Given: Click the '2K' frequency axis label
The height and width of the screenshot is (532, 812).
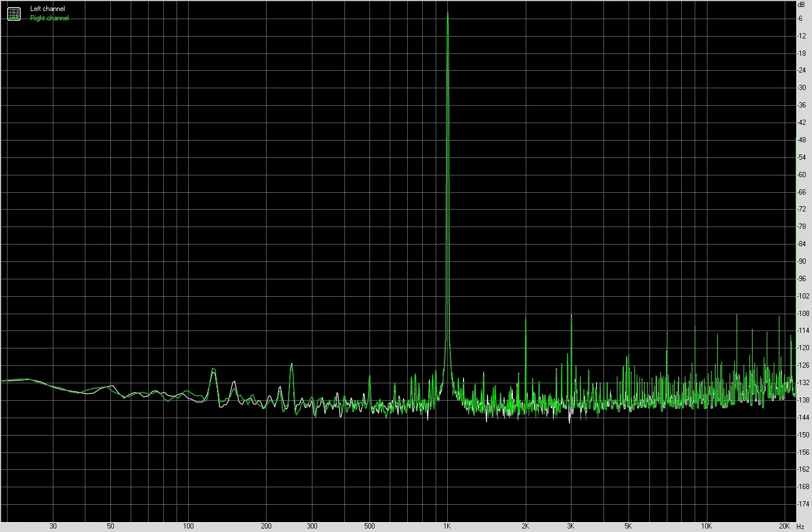Looking at the screenshot, I should click(525, 526).
